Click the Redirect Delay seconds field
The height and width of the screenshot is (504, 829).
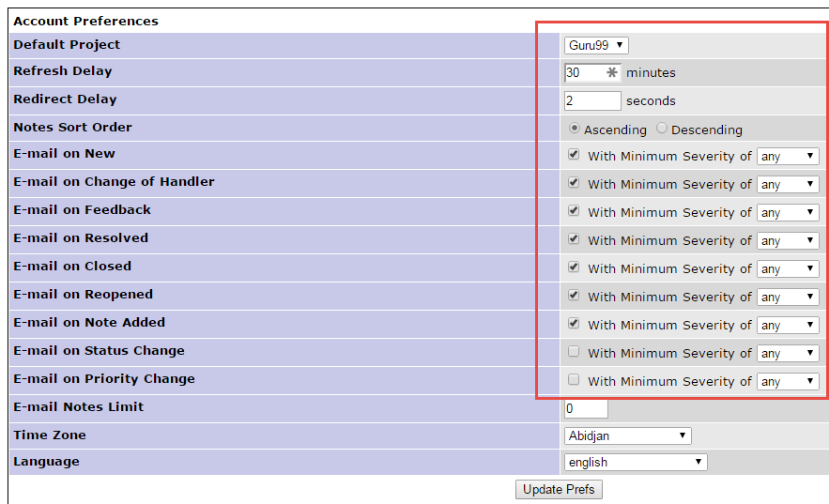coord(591,100)
